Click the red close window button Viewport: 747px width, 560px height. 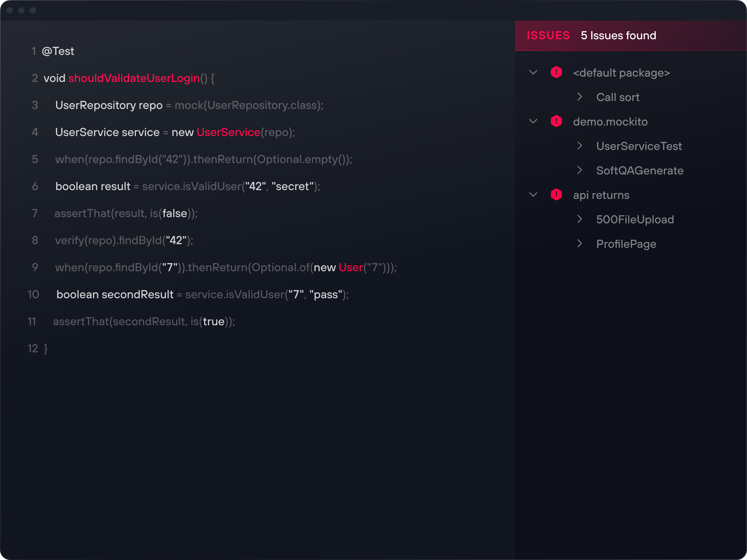tap(10, 11)
